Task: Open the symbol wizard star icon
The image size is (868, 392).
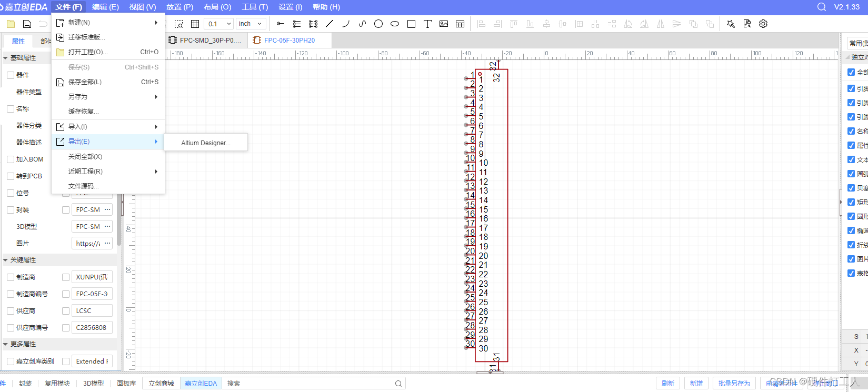Action: pyautogui.click(x=731, y=24)
